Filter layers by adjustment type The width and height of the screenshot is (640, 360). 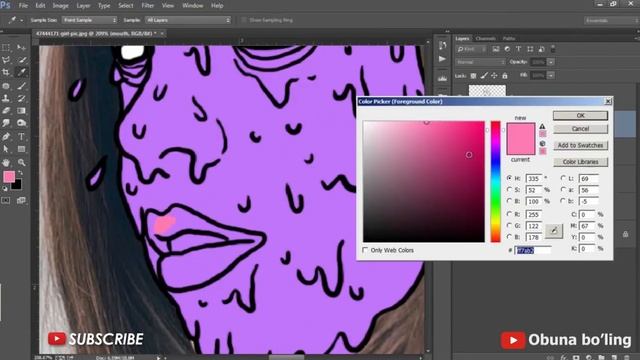(x=507, y=49)
